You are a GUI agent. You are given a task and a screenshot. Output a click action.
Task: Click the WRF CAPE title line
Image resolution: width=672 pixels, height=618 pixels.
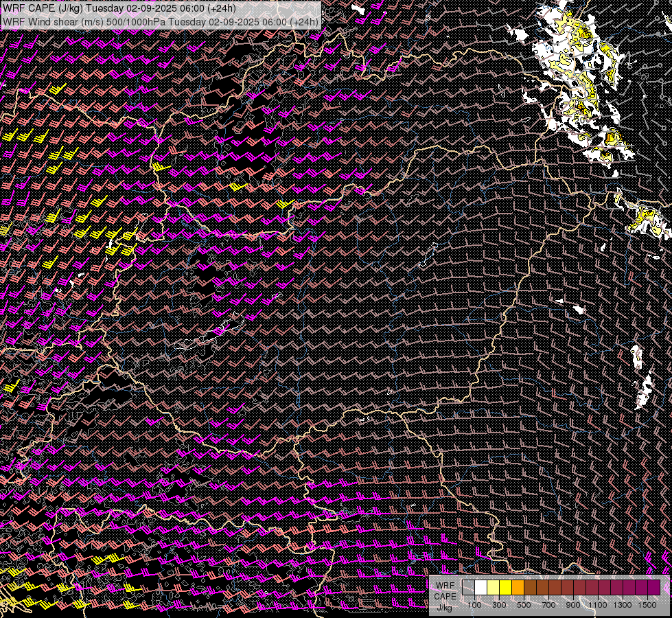[x=119, y=8]
